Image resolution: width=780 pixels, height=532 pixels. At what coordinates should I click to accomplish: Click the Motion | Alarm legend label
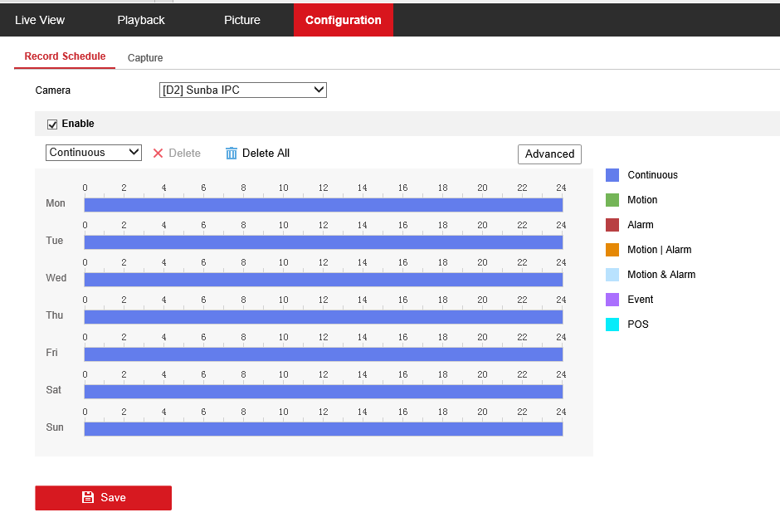tap(659, 249)
